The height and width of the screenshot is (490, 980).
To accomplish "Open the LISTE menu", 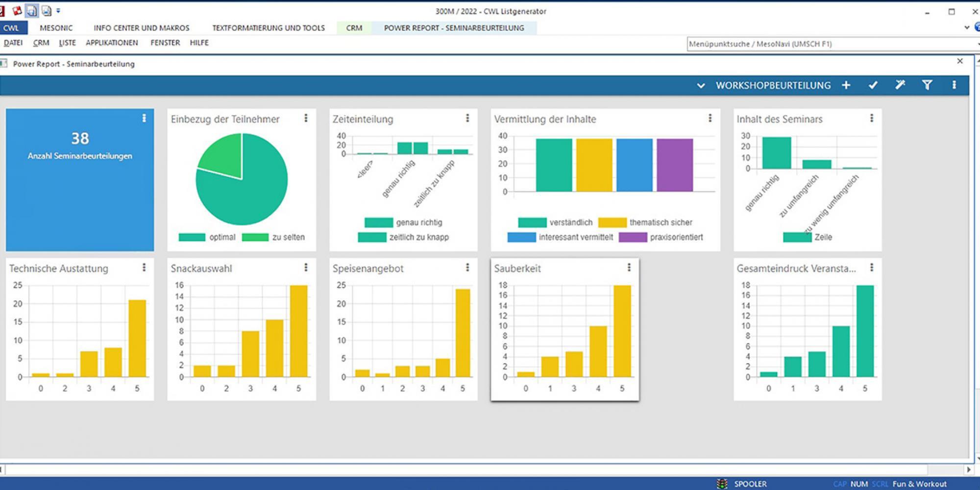I will coord(67,43).
